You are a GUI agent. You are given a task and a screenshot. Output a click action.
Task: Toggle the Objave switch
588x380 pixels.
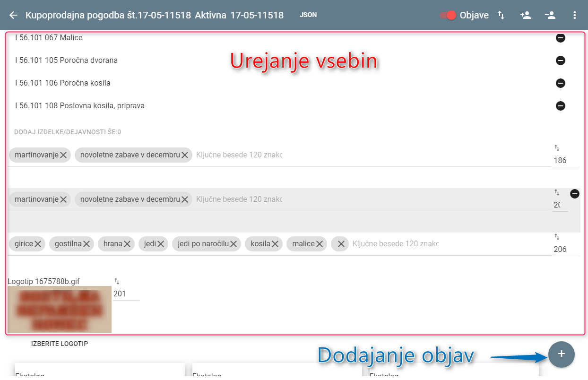447,15
